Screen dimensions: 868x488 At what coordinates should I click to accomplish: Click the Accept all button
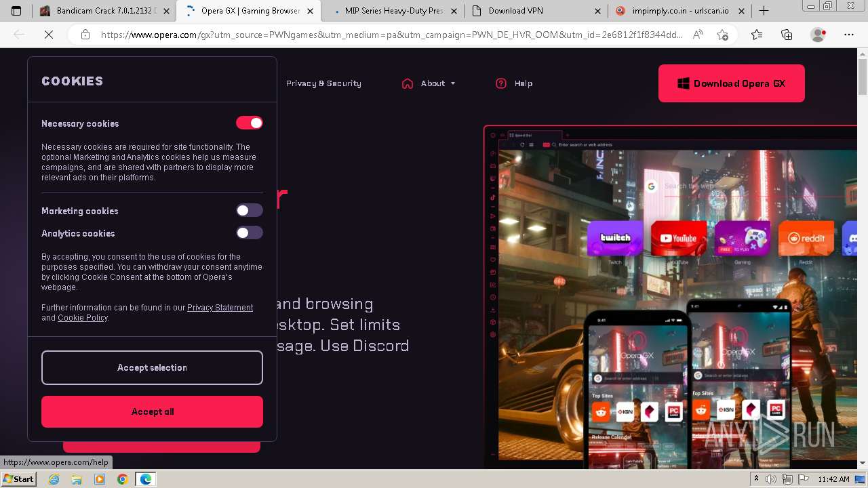tap(152, 411)
